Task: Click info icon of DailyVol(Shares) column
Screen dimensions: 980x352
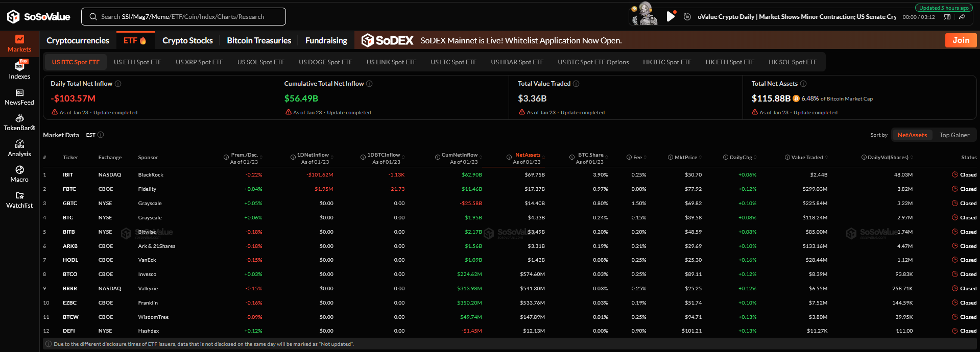Action: pos(864,157)
